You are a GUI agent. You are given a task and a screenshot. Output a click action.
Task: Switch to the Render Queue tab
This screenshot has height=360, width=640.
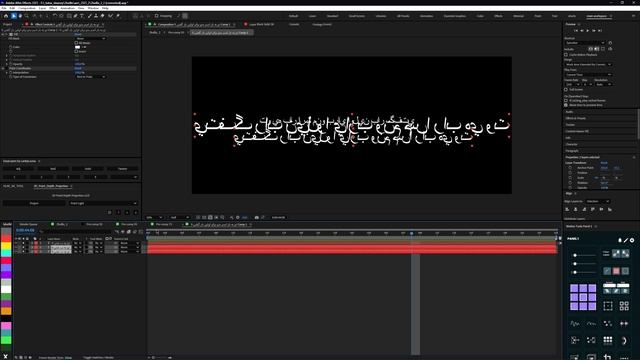coord(28,224)
